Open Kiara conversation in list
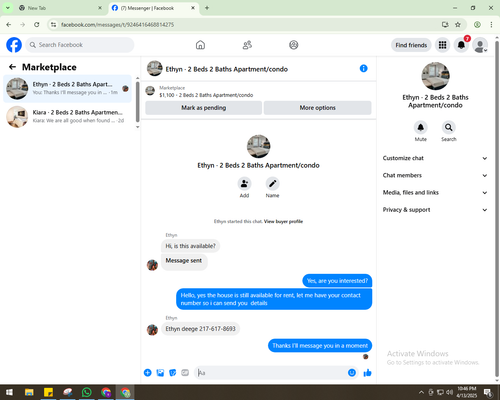This screenshot has width=500, height=400. point(67,117)
